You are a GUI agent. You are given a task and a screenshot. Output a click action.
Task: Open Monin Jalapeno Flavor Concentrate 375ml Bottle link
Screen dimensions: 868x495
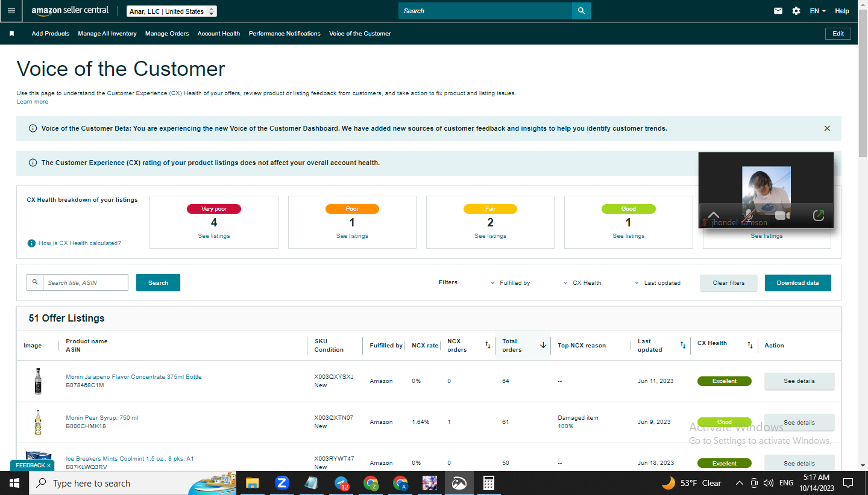(134, 377)
